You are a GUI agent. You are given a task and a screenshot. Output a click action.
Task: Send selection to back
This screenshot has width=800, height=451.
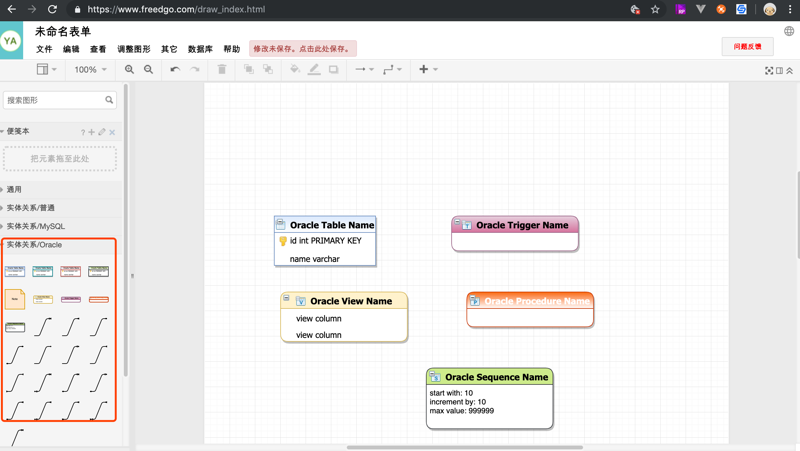tap(268, 69)
